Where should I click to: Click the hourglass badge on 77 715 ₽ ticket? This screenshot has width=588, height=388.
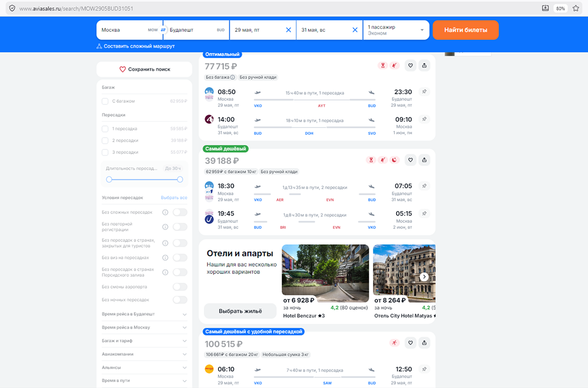[x=383, y=66]
